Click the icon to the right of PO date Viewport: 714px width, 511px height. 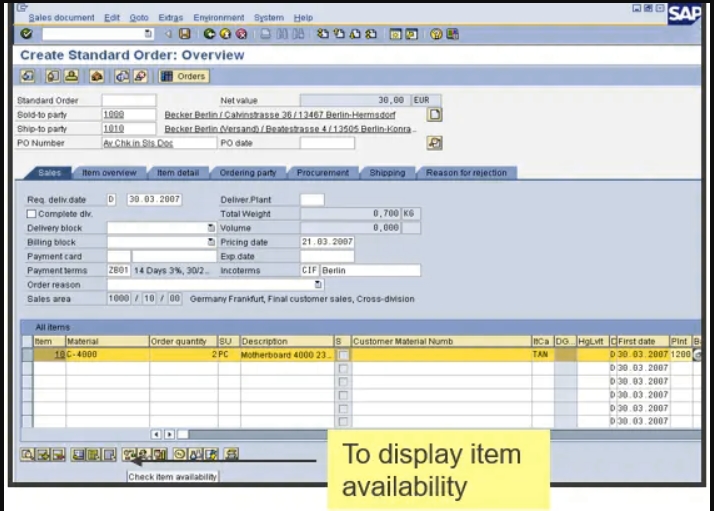(434, 143)
